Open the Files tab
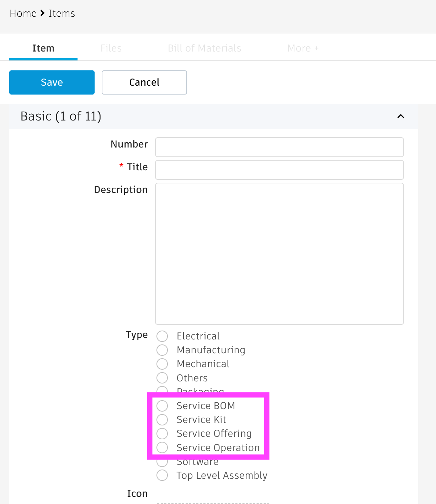The height and width of the screenshot is (504, 436). coord(111,48)
